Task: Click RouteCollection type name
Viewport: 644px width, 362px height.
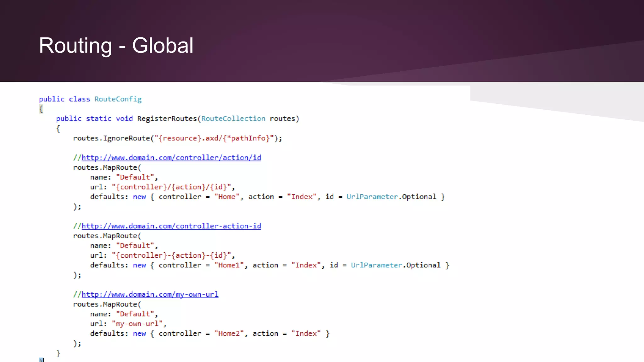Action: point(233,119)
